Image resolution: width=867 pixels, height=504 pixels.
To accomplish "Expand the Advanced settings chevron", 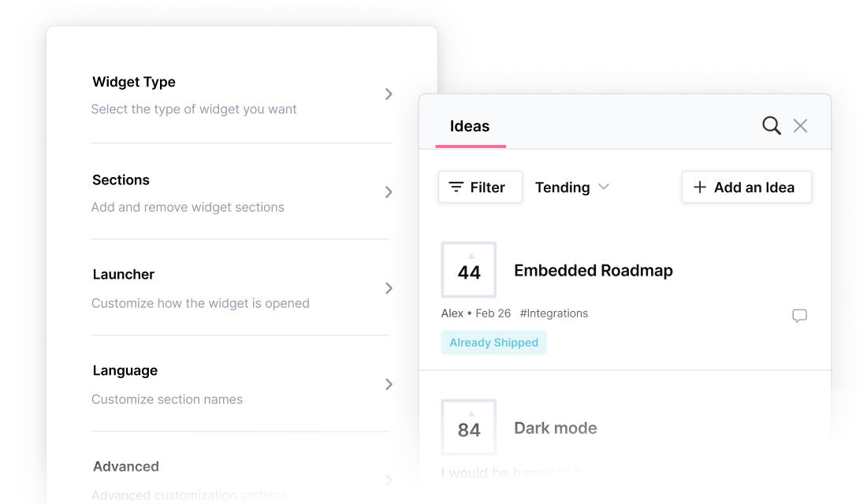I will click(x=389, y=480).
